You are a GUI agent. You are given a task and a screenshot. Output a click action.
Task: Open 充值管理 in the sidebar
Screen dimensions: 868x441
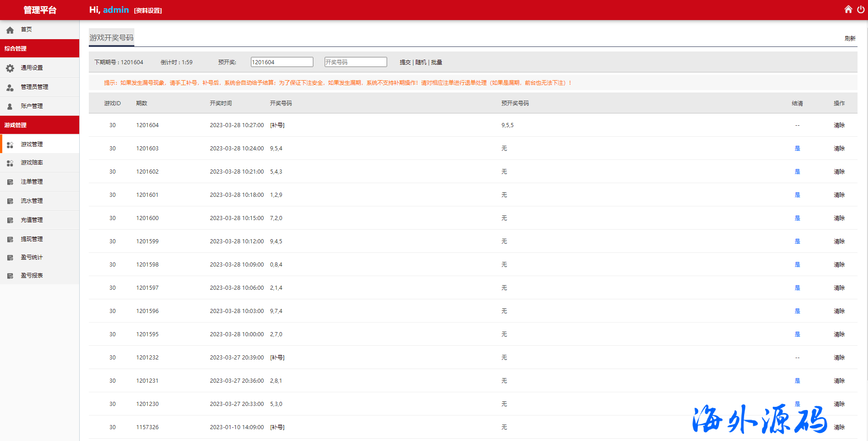tap(32, 220)
